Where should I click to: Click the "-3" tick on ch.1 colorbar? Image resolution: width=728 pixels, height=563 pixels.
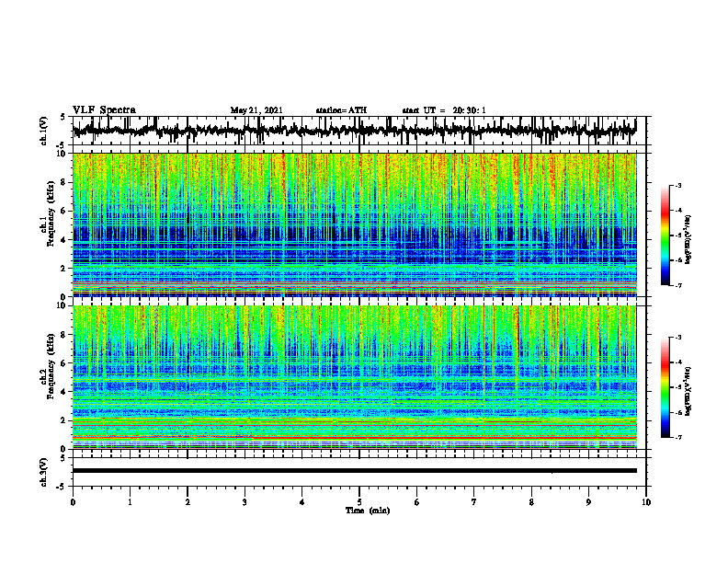point(678,186)
